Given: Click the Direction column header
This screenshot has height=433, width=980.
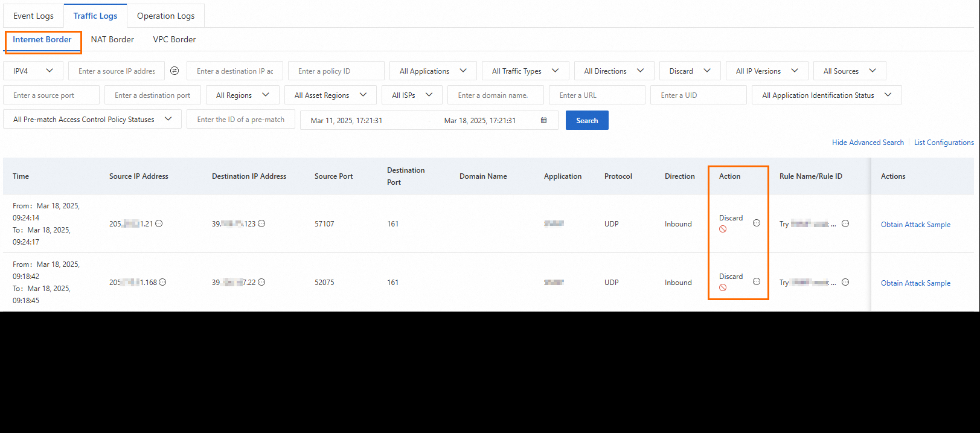Looking at the screenshot, I should 680,176.
